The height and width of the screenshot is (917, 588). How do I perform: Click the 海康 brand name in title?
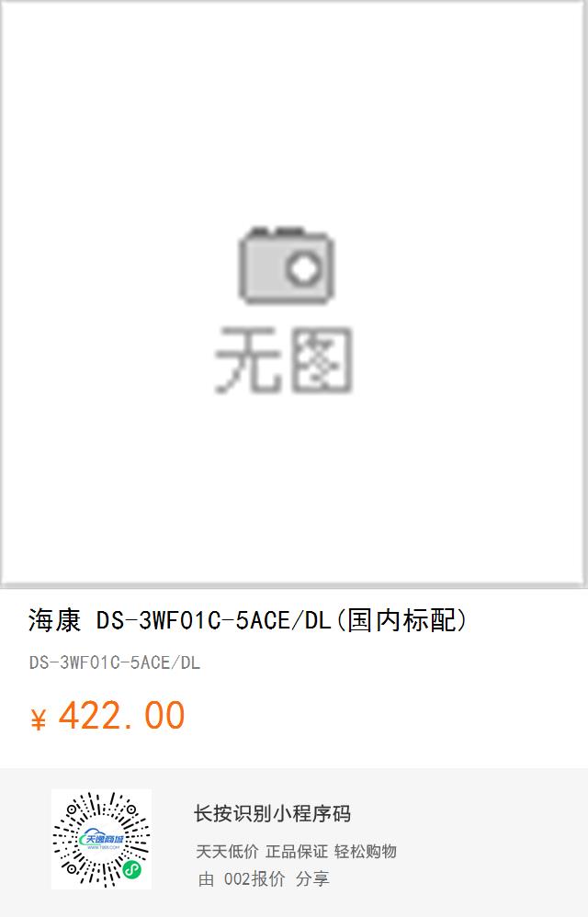54,620
